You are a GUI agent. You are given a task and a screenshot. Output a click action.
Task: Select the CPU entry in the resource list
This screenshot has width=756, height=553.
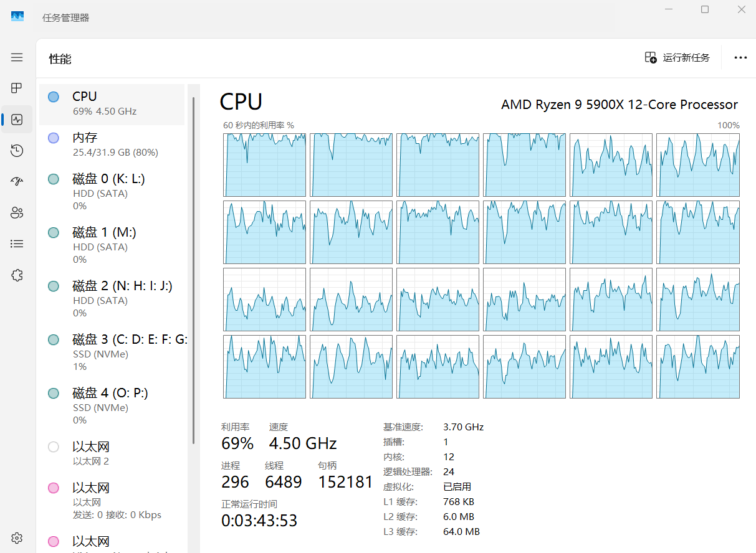[x=112, y=103]
